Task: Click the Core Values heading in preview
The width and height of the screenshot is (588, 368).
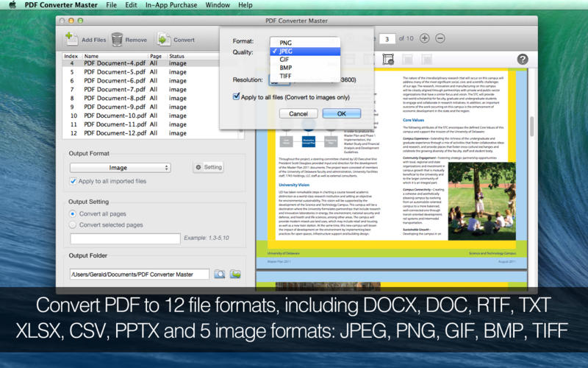Action: coord(413,120)
